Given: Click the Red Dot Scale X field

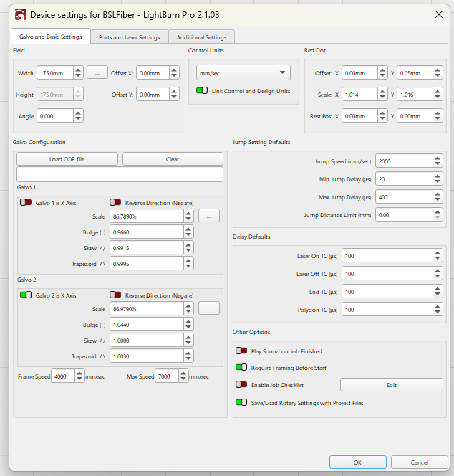Looking at the screenshot, I should 359,95.
